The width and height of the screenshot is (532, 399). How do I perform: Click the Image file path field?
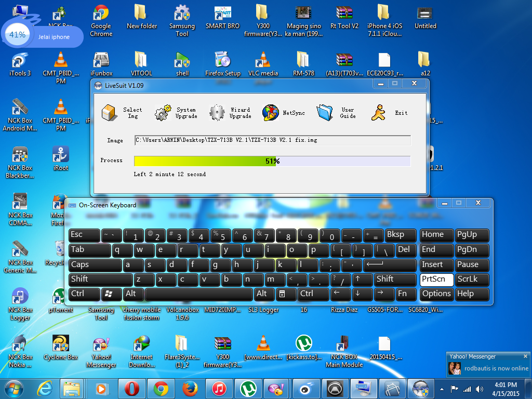(x=272, y=140)
